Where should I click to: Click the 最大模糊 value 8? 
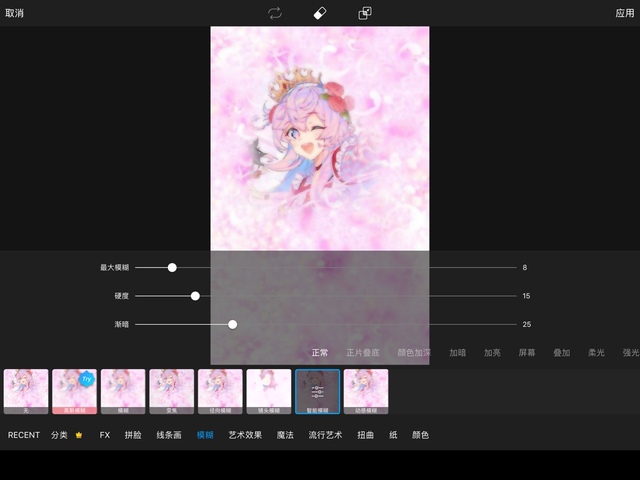pos(524,267)
